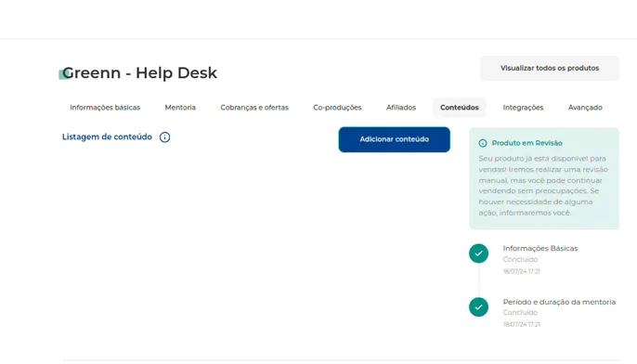Click the info icon in Produto em Revisão
This screenshot has height=364, width=637.
tap(483, 143)
